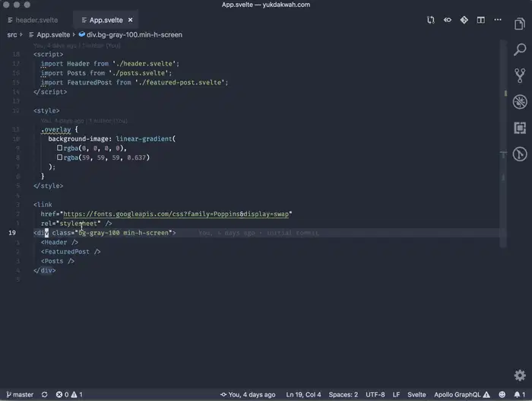Screen dimensions: 532x401
Task: Click the LF end-of-line selector
Action: tap(396, 395)
